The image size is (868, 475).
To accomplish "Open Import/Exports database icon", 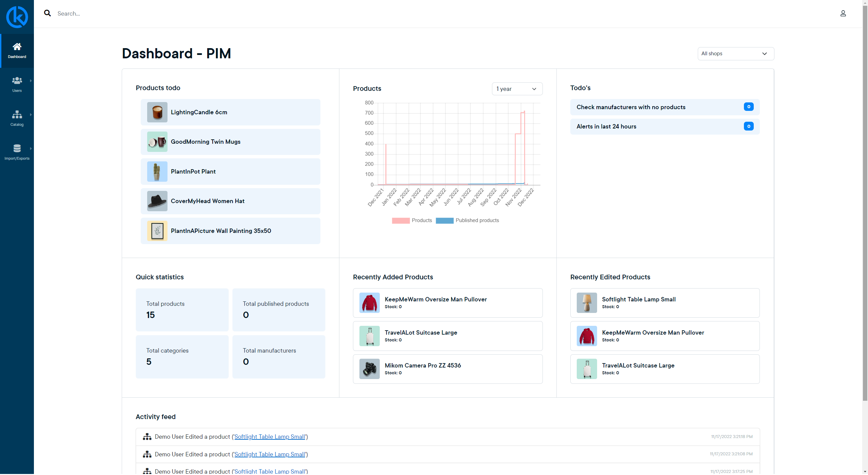I will coord(17,149).
